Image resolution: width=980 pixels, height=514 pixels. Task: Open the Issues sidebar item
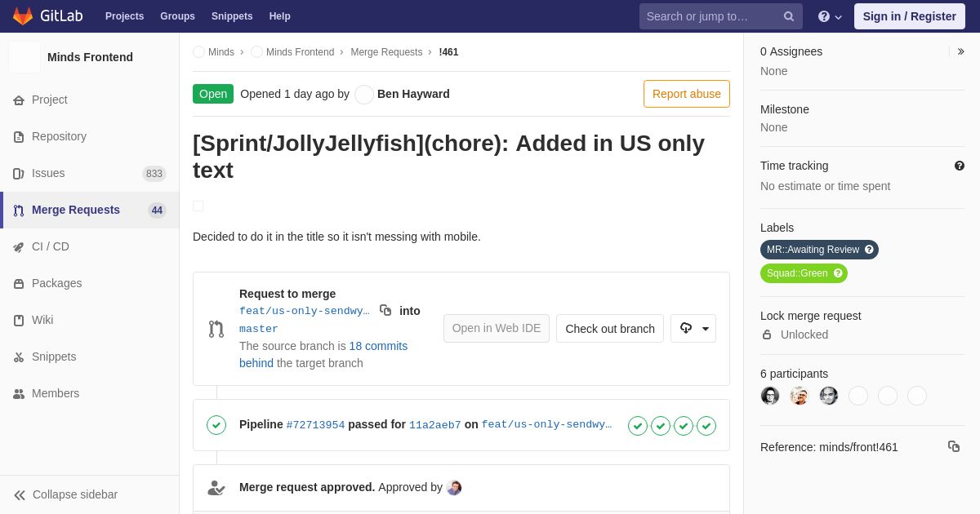48,173
